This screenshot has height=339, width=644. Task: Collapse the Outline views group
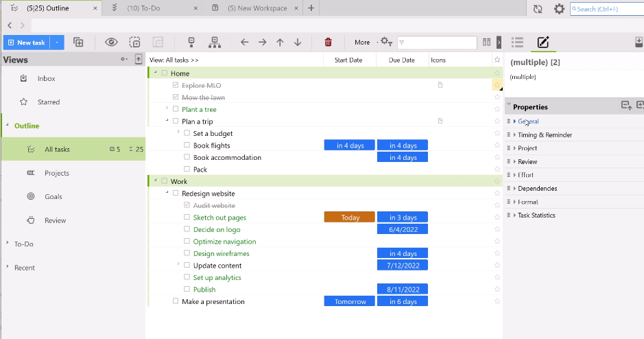point(8,125)
